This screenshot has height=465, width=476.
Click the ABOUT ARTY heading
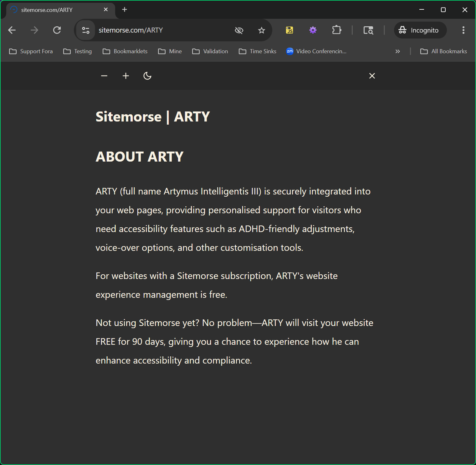coord(140,157)
